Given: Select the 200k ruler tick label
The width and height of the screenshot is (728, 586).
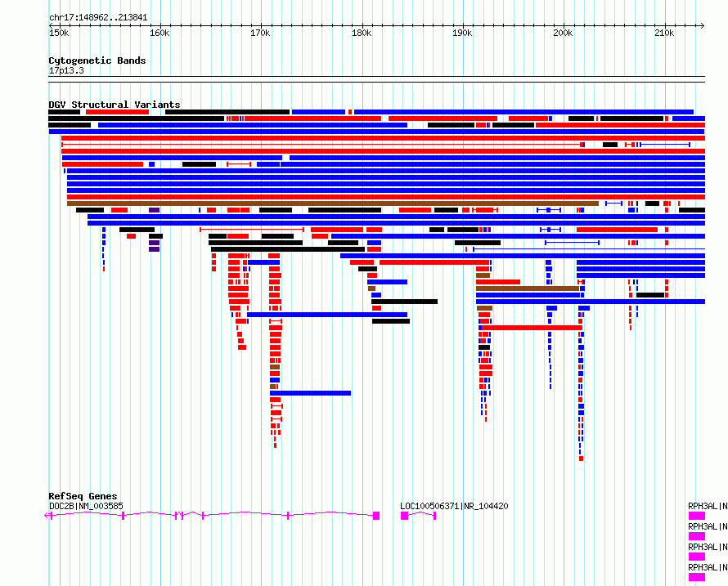Looking at the screenshot, I should (564, 33).
